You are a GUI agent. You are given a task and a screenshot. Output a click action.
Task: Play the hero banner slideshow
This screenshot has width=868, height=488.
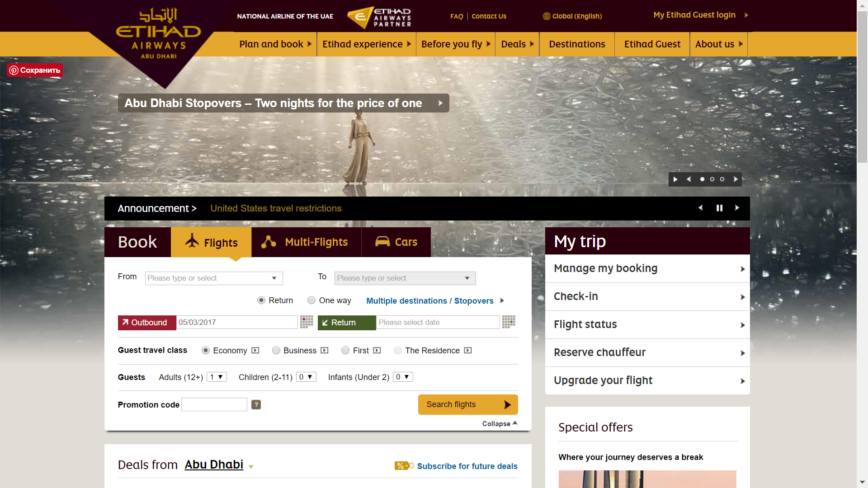click(675, 179)
